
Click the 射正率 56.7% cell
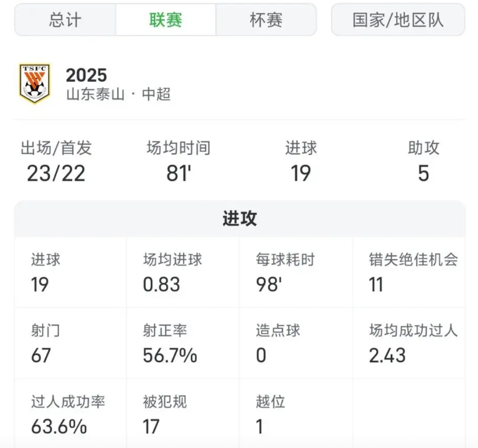pos(183,343)
